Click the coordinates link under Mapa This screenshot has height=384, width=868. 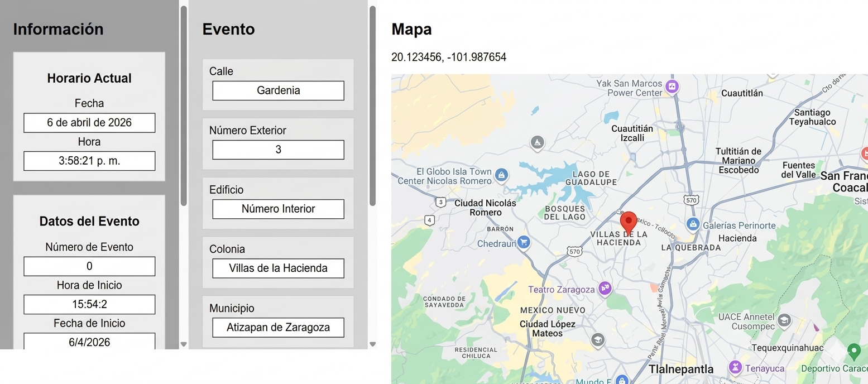pos(449,57)
